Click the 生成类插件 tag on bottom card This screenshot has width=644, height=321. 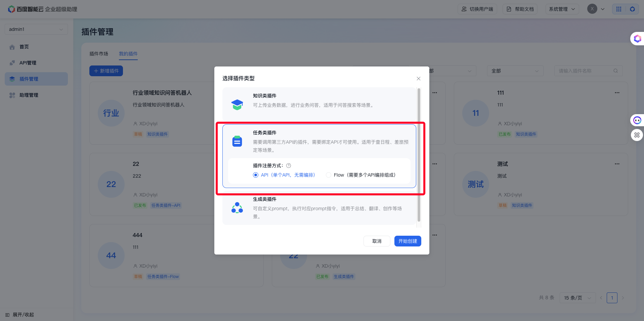click(x=344, y=277)
